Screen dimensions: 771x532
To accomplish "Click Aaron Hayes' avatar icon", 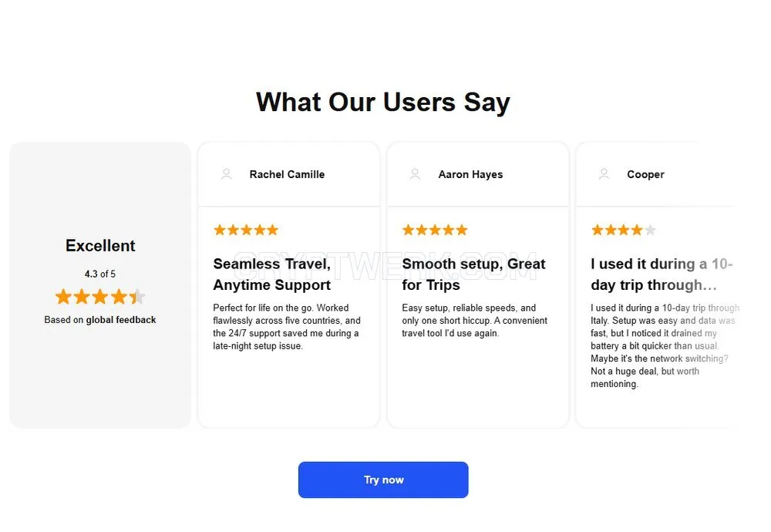I will click(x=415, y=174).
